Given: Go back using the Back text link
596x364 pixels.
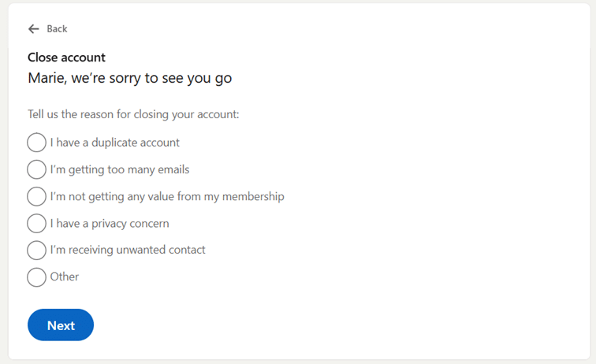Looking at the screenshot, I should click(57, 29).
